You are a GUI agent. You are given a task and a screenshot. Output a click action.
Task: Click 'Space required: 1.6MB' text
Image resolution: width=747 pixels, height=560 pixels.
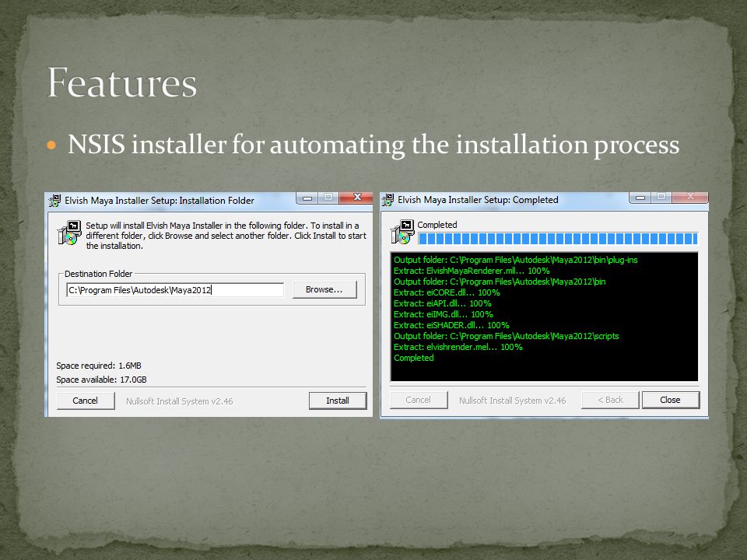tap(99, 366)
